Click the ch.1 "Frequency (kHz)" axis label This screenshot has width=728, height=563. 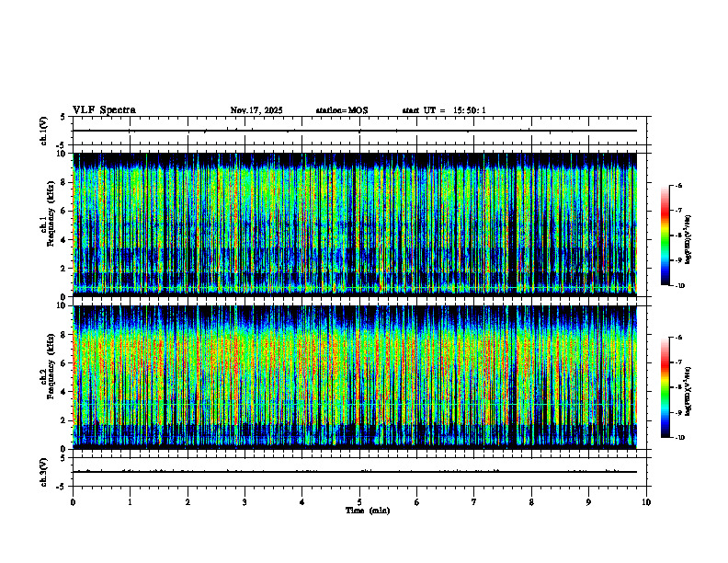[51, 213]
